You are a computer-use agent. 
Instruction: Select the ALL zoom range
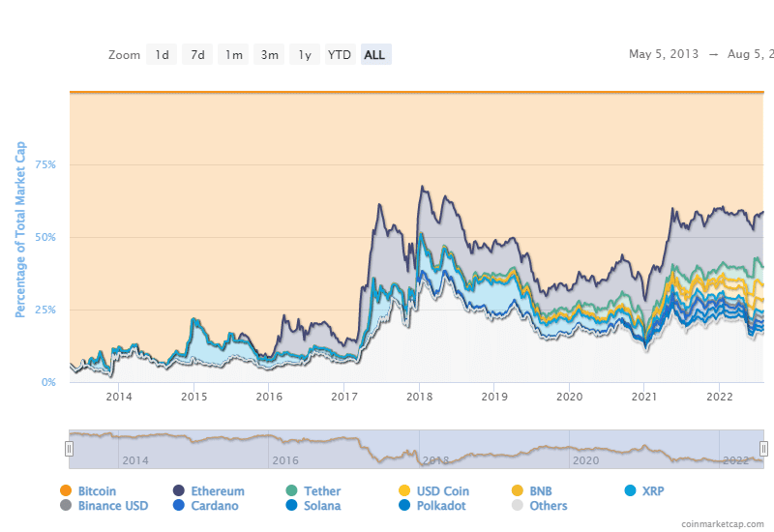tap(374, 55)
